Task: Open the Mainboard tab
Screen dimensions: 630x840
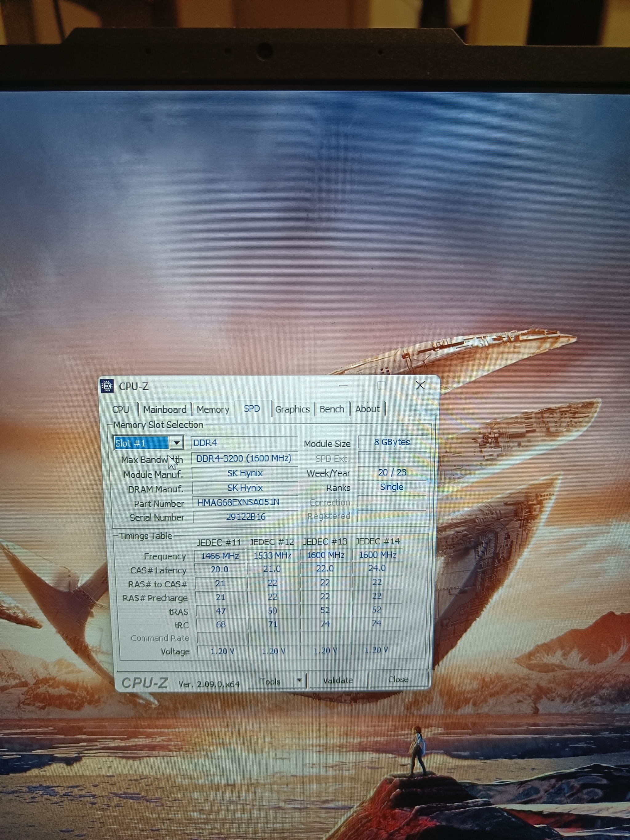Action: point(165,410)
